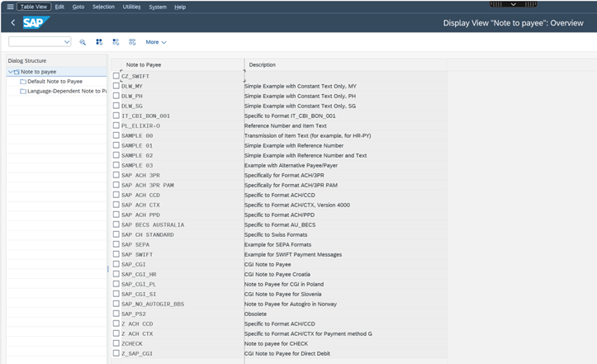
Task: Click the SAP_CGI_PL cell
Action: [x=182, y=284]
